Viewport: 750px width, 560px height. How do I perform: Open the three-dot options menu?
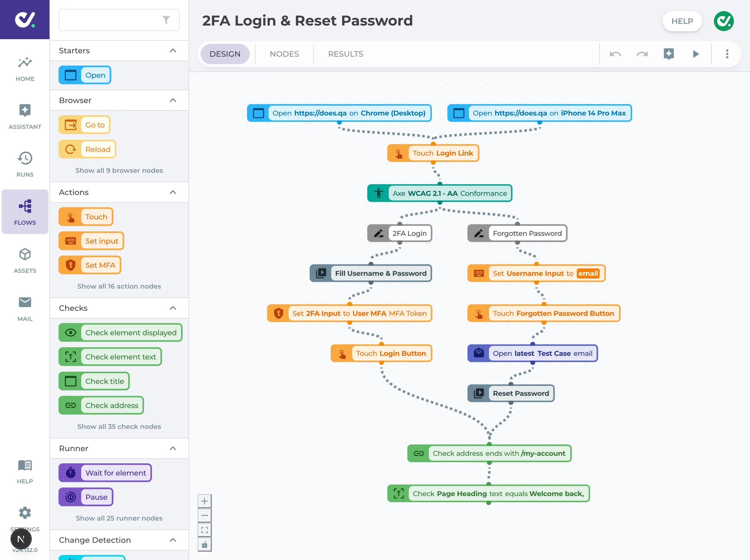pos(727,54)
